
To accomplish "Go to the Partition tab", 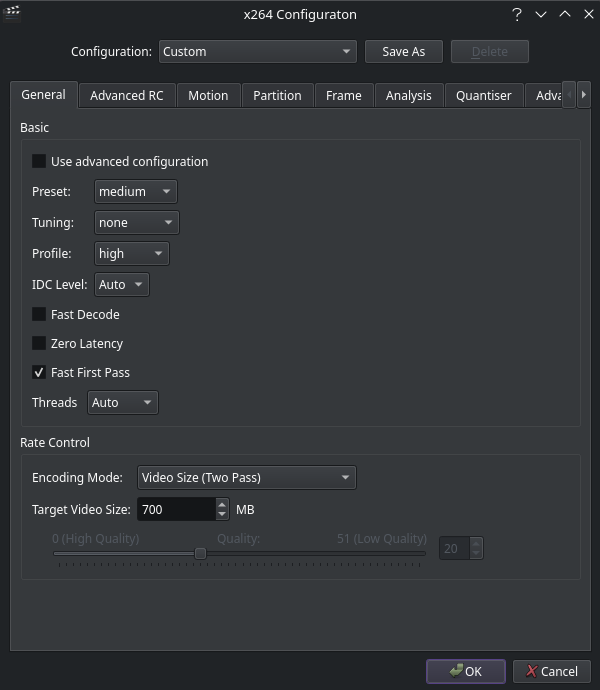I will tap(277, 95).
